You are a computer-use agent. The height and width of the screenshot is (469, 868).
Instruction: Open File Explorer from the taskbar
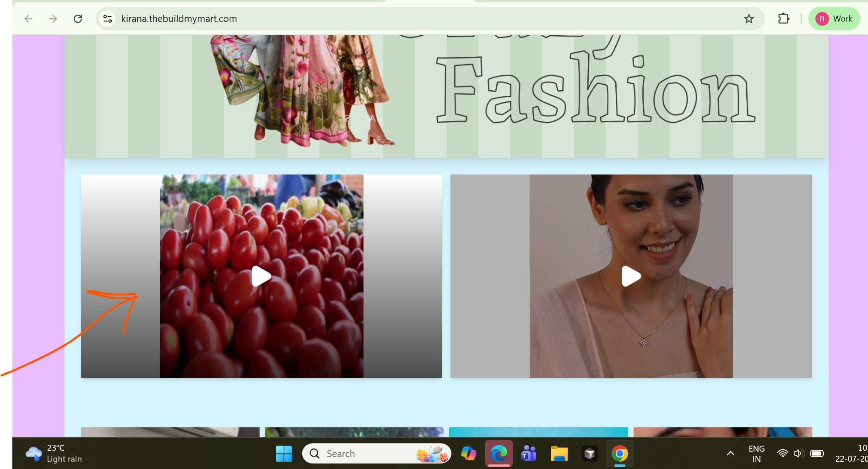(559, 453)
